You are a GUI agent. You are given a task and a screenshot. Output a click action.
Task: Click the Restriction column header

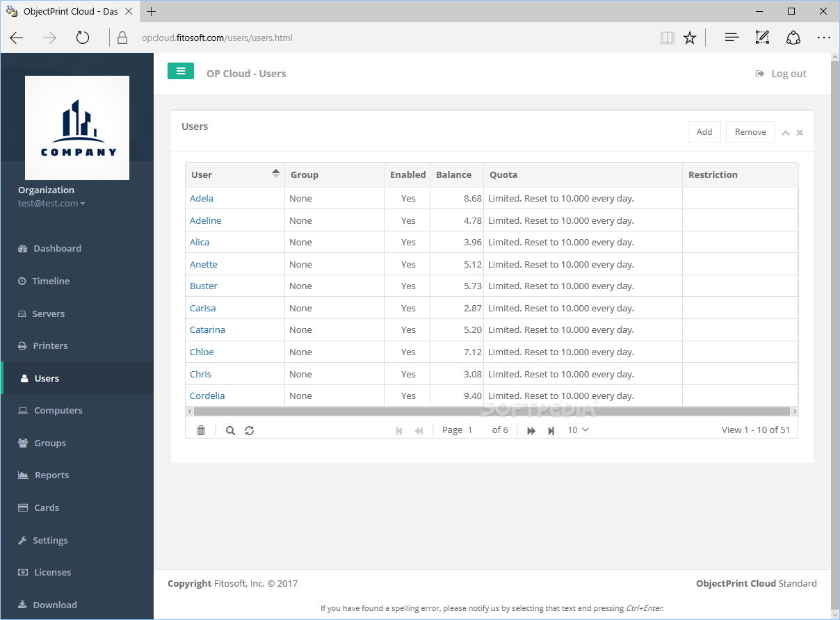click(x=740, y=174)
